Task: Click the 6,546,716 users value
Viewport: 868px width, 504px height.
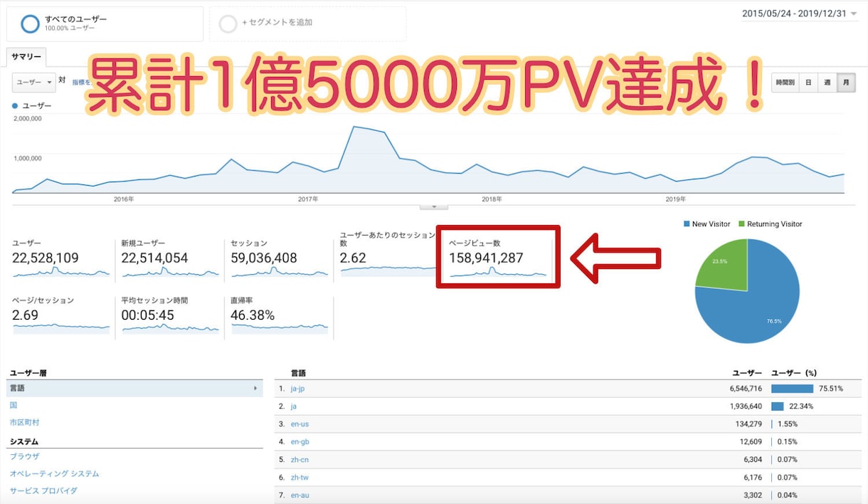Action: coord(745,389)
